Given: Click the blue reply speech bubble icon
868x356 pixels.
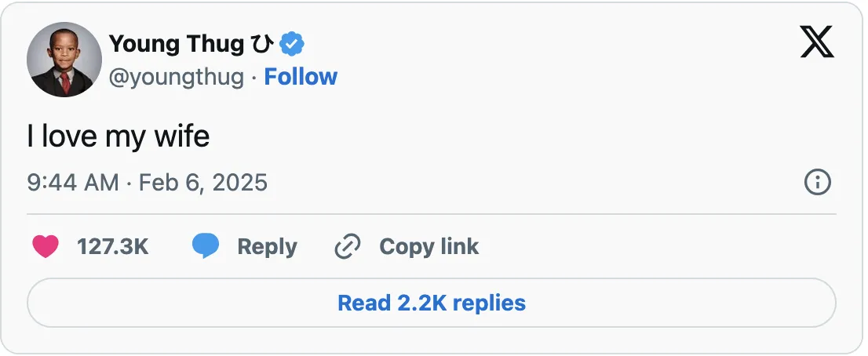Looking at the screenshot, I should (206, 246).
